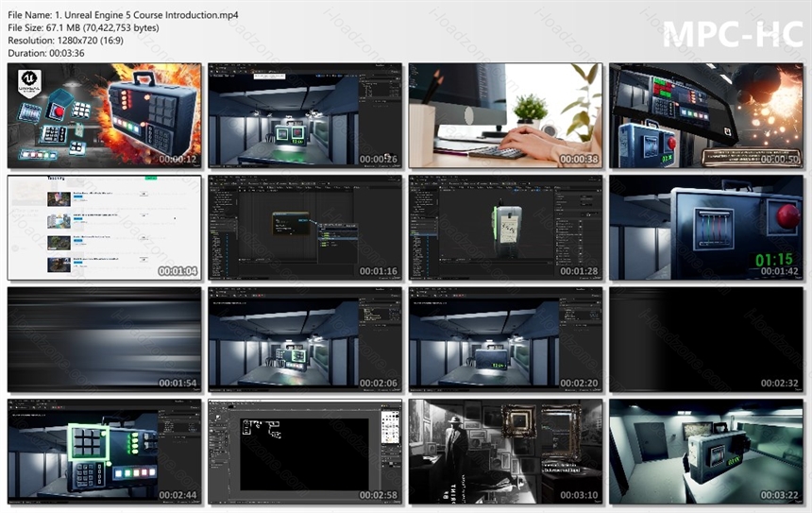812x513 pixels.
Task: Click the final frame at 00:03:22
Action: coord(706,452)
